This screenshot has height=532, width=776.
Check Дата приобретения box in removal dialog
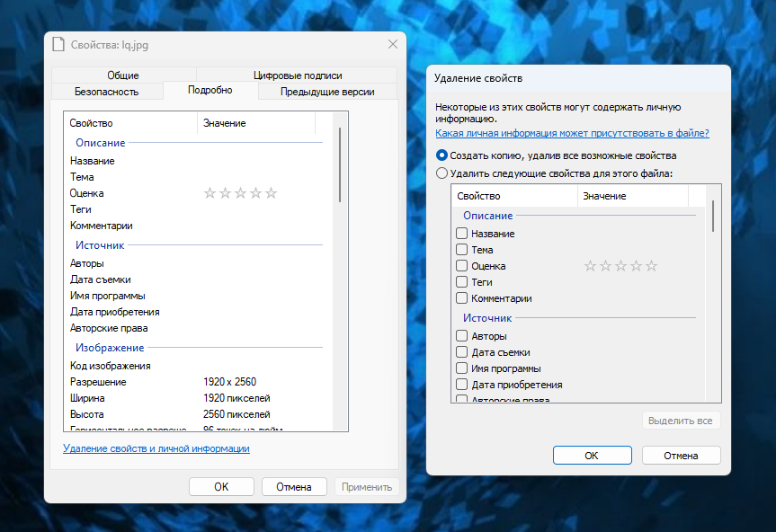[462, 384]
